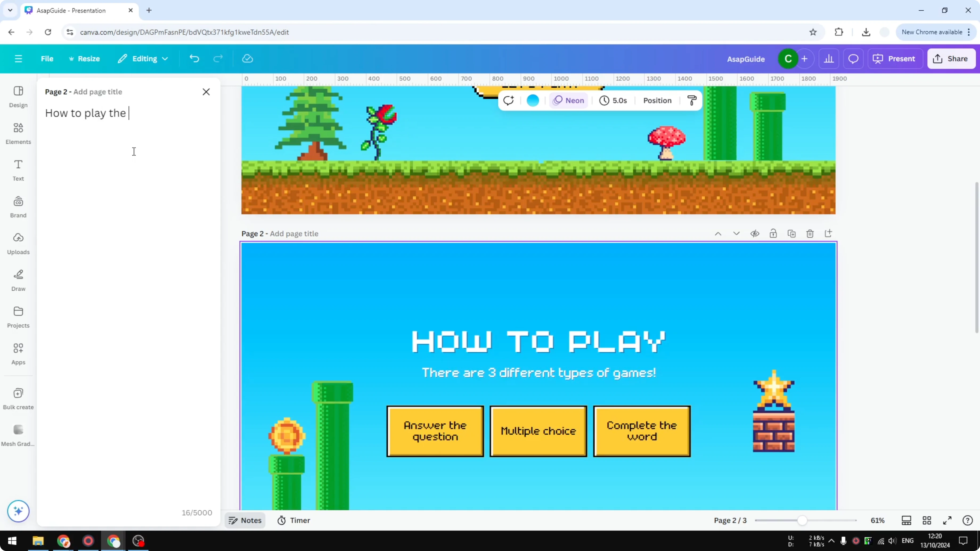Image resolution: width=980 pixels, height=551 pixels.
Task: Toggle the page thumbnails strip view
Action: (x=906, y=520)
